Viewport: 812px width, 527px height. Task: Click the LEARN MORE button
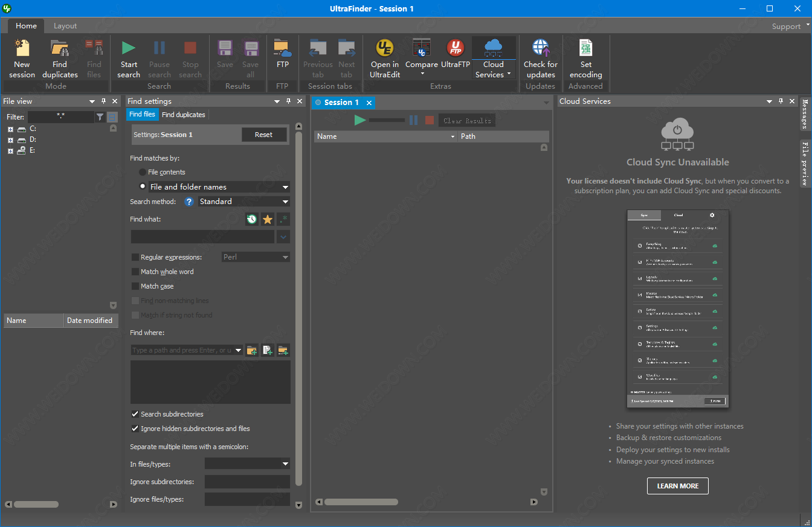678,486
